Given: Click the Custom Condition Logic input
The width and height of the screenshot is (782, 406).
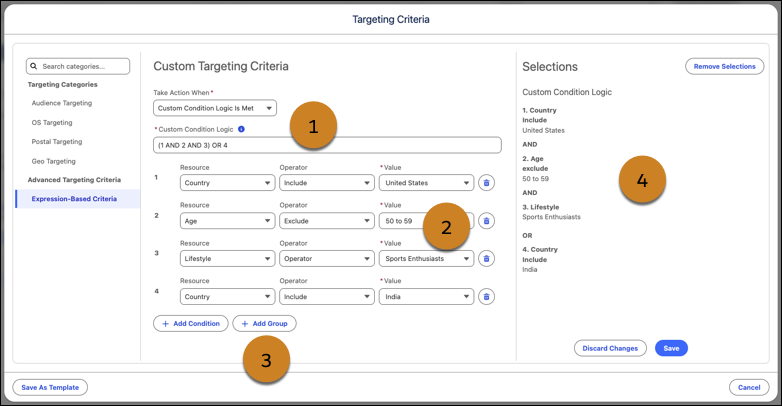Looking at the screenshot, I should (327, 145).
